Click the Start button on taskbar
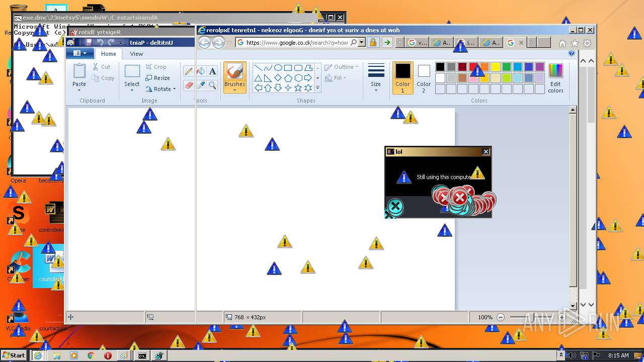The width and height of the screenshot is (644, 362). 14,355
